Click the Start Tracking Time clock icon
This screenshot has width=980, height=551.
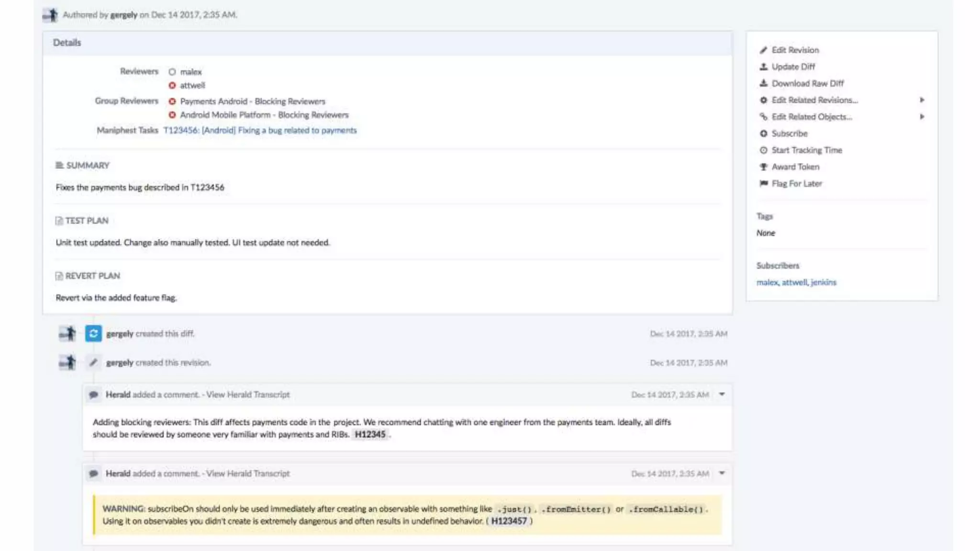click(x=763, y=150)
